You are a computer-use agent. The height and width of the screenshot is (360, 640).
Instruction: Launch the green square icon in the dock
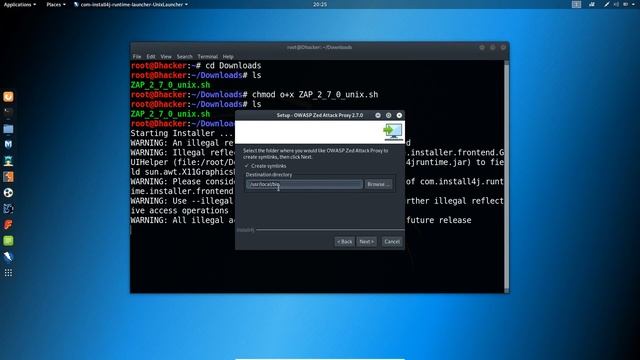click(x=8, y=241)
